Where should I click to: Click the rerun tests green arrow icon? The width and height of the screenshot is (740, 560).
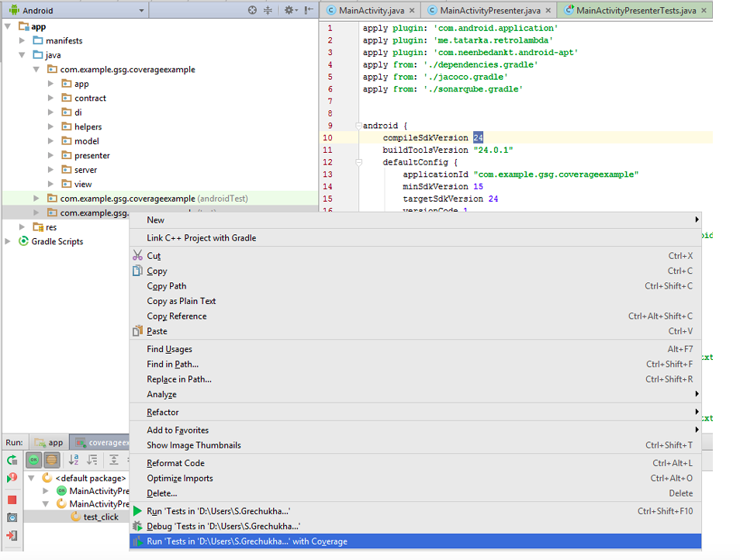12,459
